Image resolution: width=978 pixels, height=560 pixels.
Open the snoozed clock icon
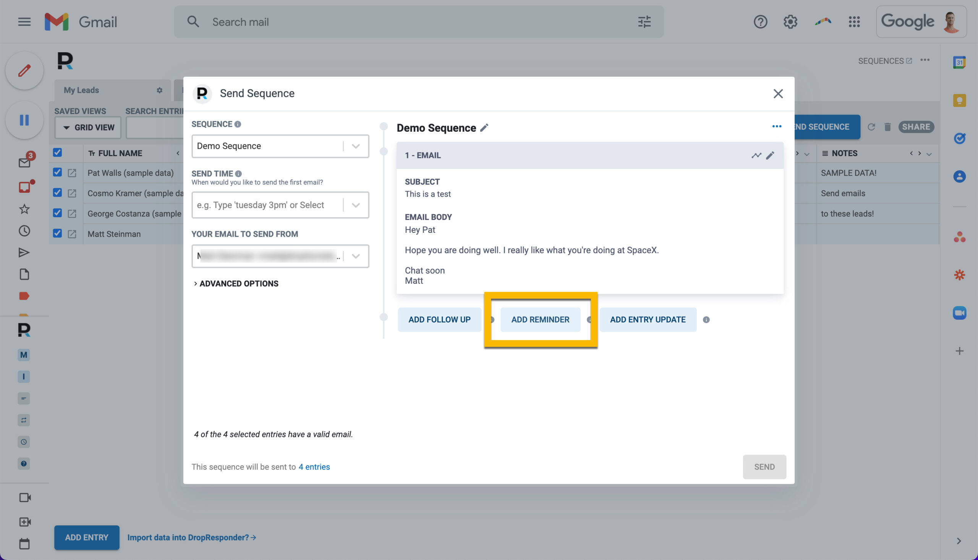[24, 231]
